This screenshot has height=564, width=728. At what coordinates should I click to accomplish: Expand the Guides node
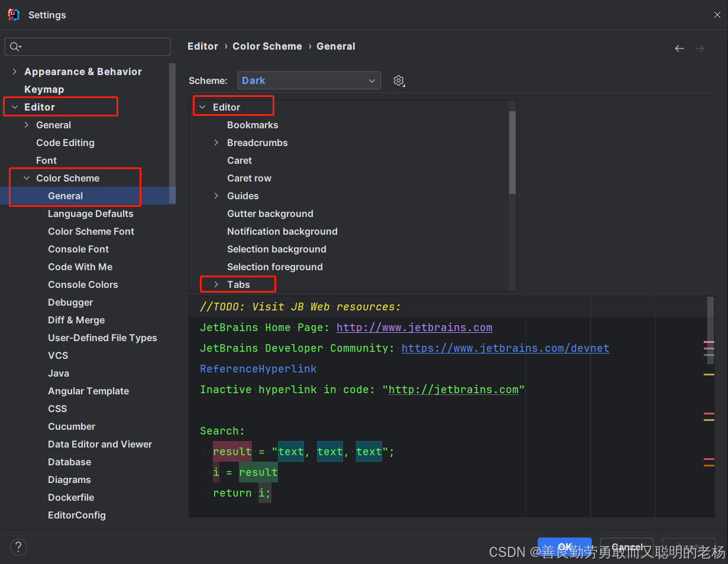coord(216,196)
